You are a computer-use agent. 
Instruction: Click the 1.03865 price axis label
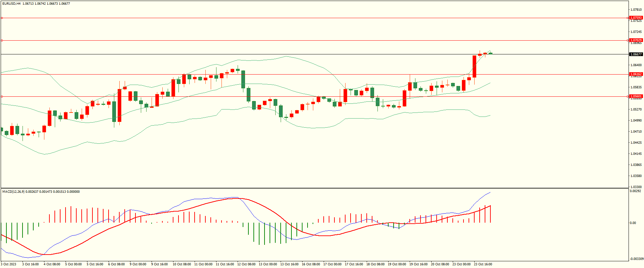tap(636, 165)
